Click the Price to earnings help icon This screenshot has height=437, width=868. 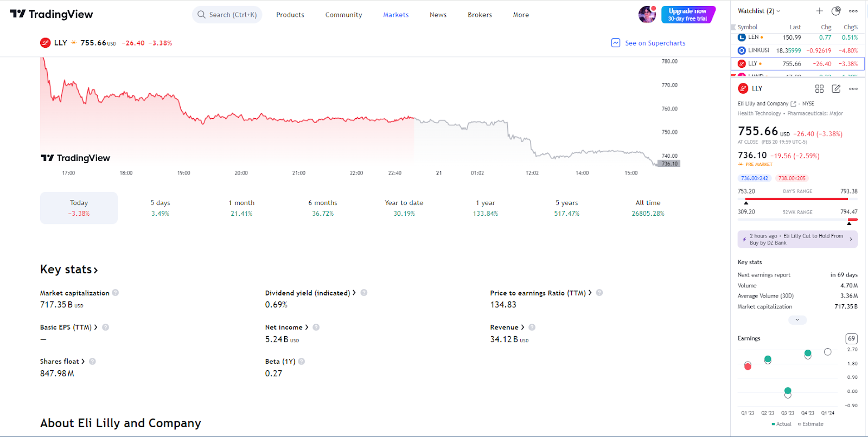pyautogui.click(x=599, y=293)
